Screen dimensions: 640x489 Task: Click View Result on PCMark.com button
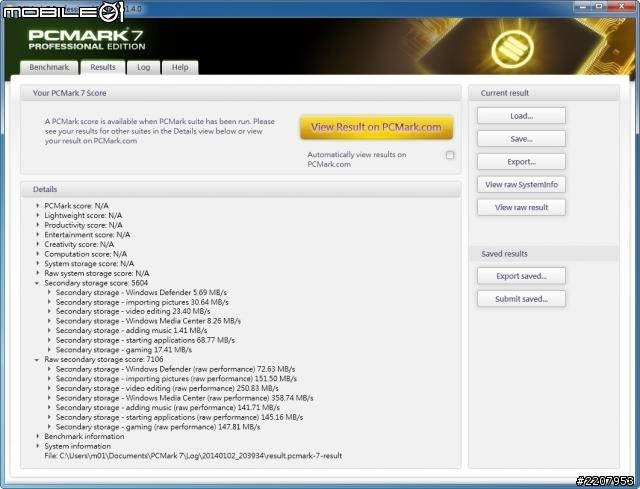[x=376, y=127]
